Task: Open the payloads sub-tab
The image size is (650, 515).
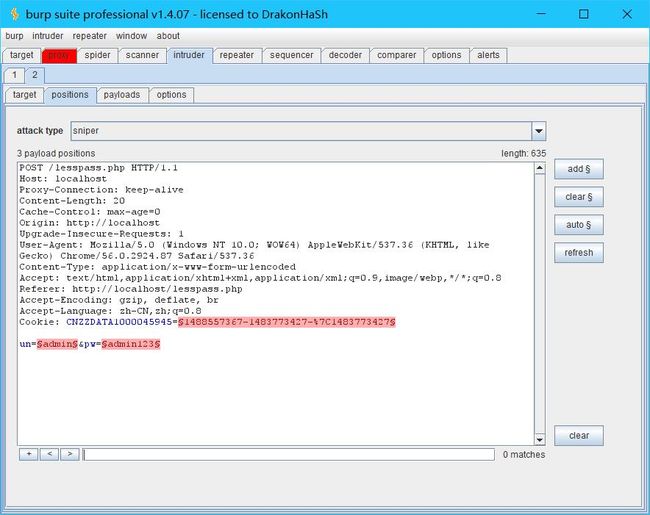Action: coord(122,95)
